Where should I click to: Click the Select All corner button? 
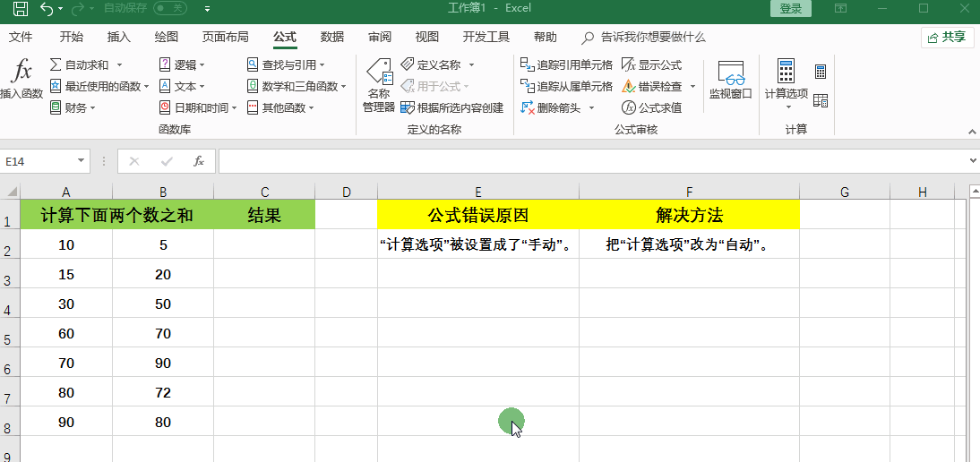click(11, 191)
